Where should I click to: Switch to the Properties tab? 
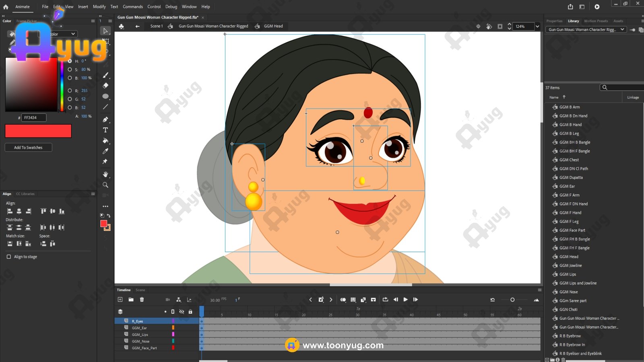coord(554,21)
